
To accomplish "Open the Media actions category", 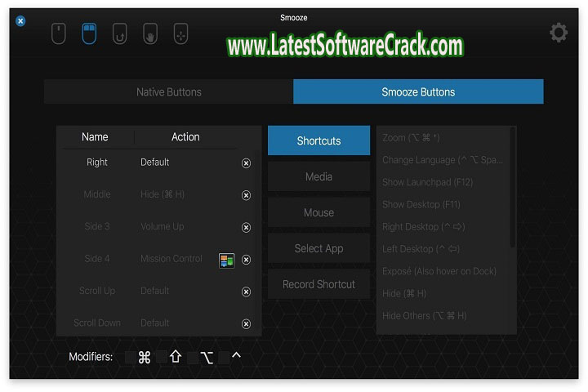I will pos(318,176).
